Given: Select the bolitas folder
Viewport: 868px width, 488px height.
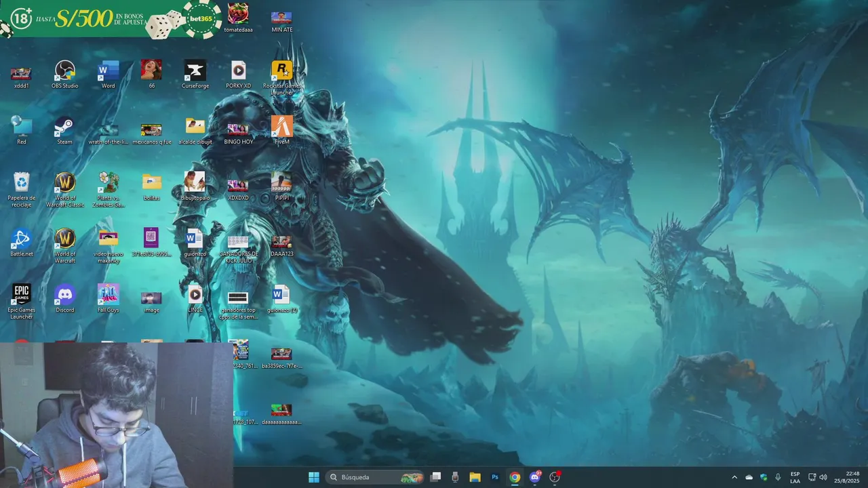Looking at the screenshot, I should click(152, 187).
